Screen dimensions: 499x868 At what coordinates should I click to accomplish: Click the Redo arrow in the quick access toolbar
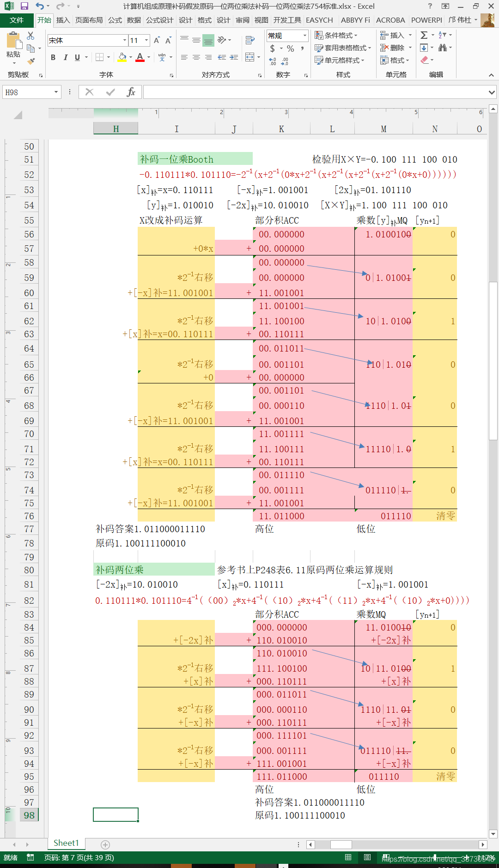60,6
